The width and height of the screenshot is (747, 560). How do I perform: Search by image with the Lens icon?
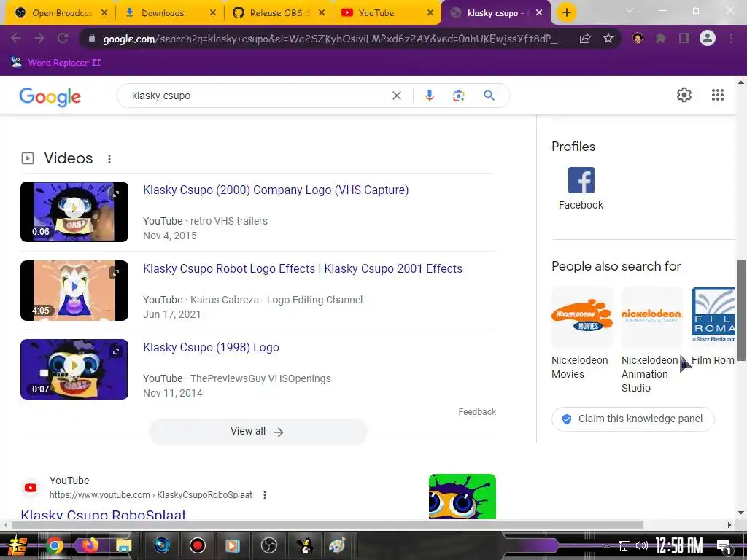(458, 96)
